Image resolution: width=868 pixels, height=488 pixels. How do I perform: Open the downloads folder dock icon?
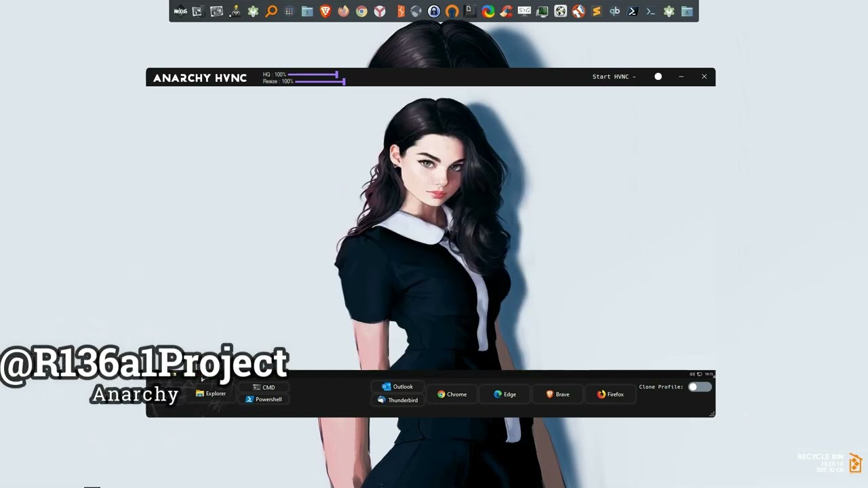pos(307,11)
